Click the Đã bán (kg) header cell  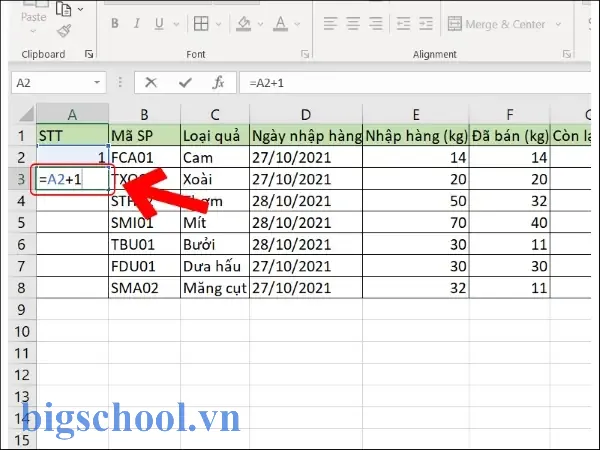(510, 135)
